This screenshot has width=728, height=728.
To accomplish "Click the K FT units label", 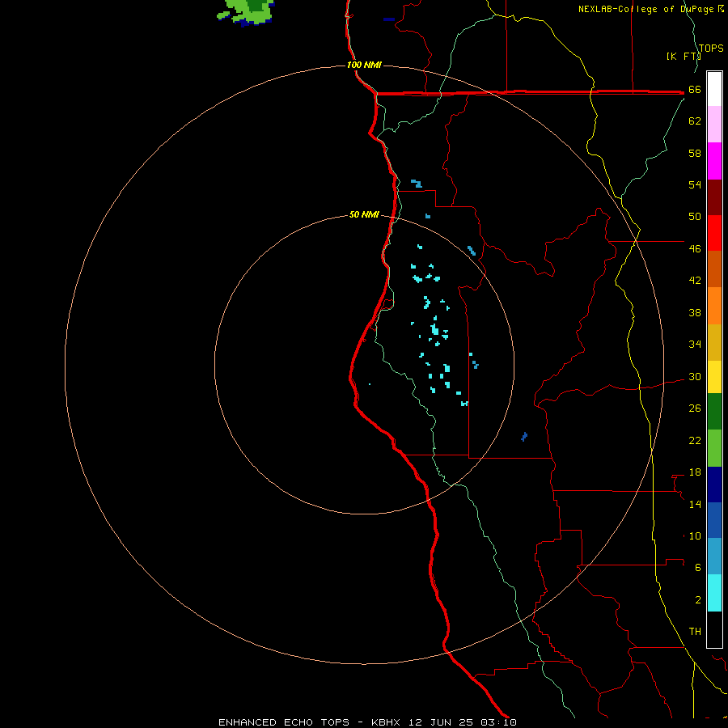I will coord(683,56).
